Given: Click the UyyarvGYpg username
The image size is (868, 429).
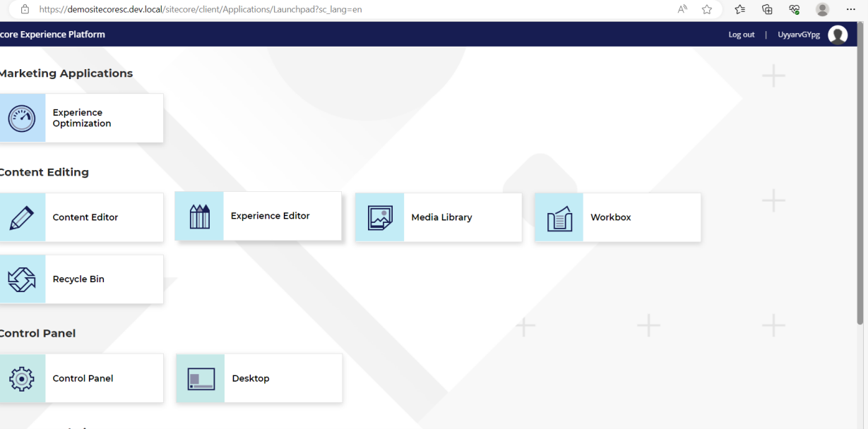Looking at the screenshot, I should (x=799, y=35).
